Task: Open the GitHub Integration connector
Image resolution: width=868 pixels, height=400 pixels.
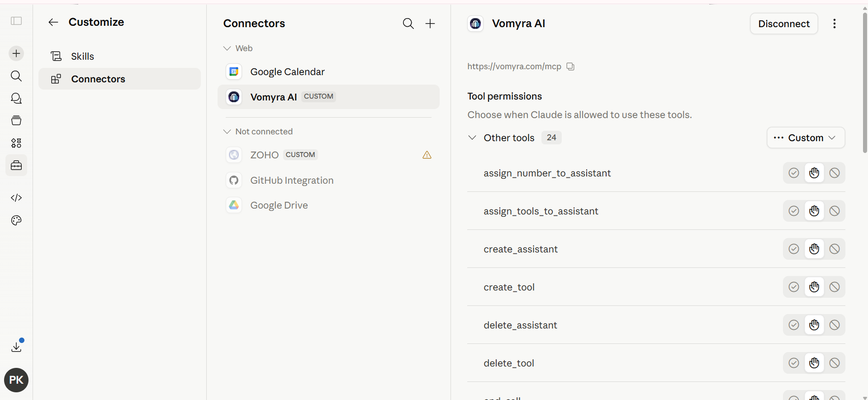Action: click(x=328, y=180)
